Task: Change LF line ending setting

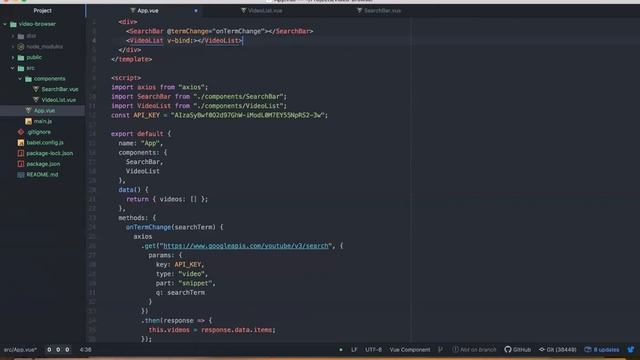Action: (354, 350)
